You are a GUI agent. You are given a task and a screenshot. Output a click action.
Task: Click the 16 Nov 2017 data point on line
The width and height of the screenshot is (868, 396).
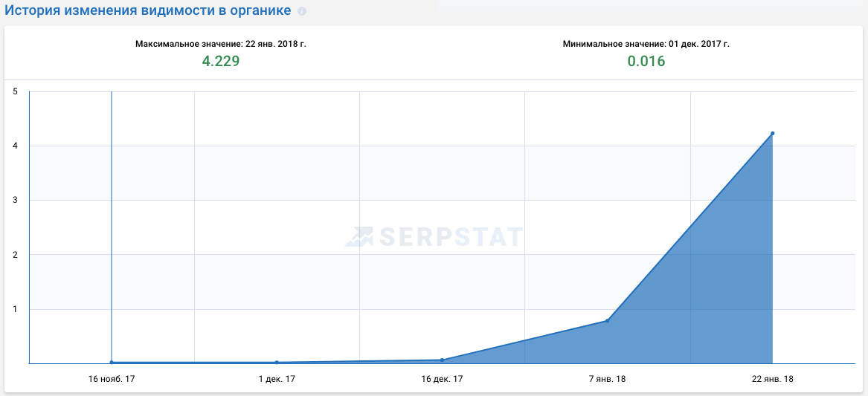tap(112, 363)
